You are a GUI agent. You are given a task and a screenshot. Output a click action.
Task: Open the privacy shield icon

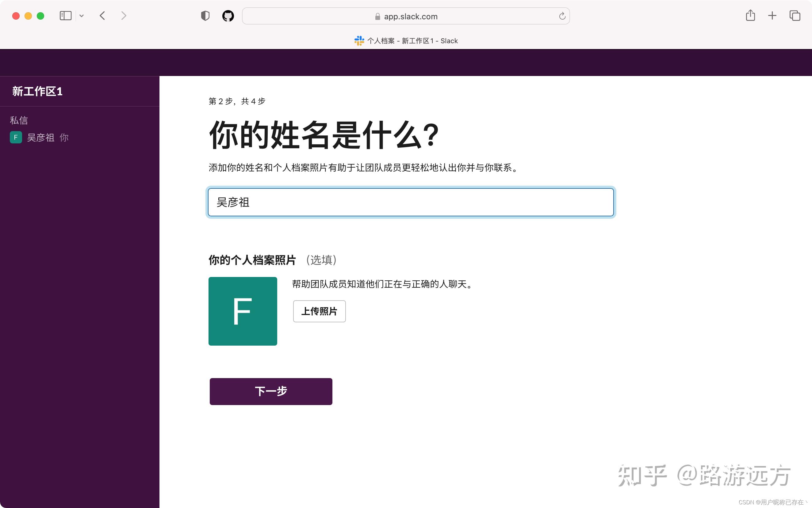[205, 16]
